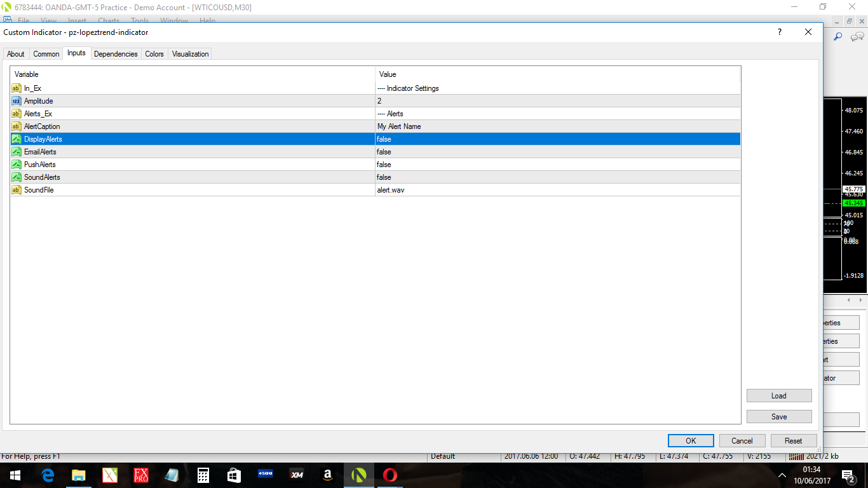This screenshot has width=868, height=488.
Task: Select the SoundAlerts variable name
Action: click(42, 177)
